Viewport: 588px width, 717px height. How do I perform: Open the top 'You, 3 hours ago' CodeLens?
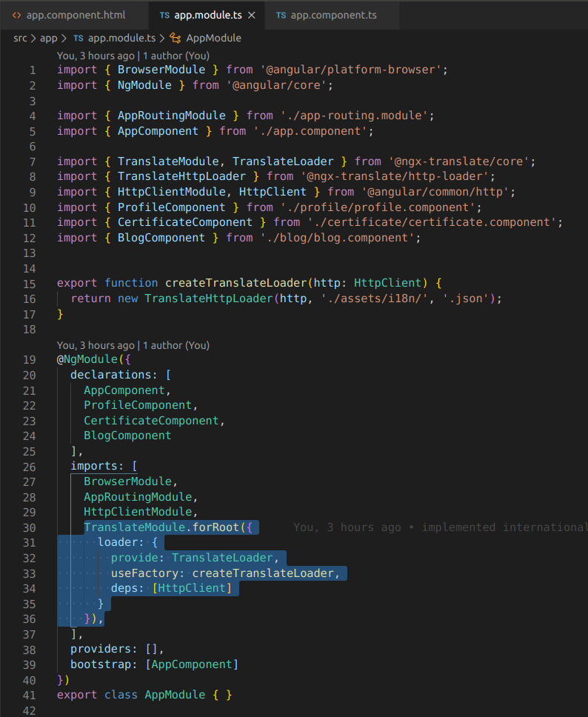click(x=133, y=56)
